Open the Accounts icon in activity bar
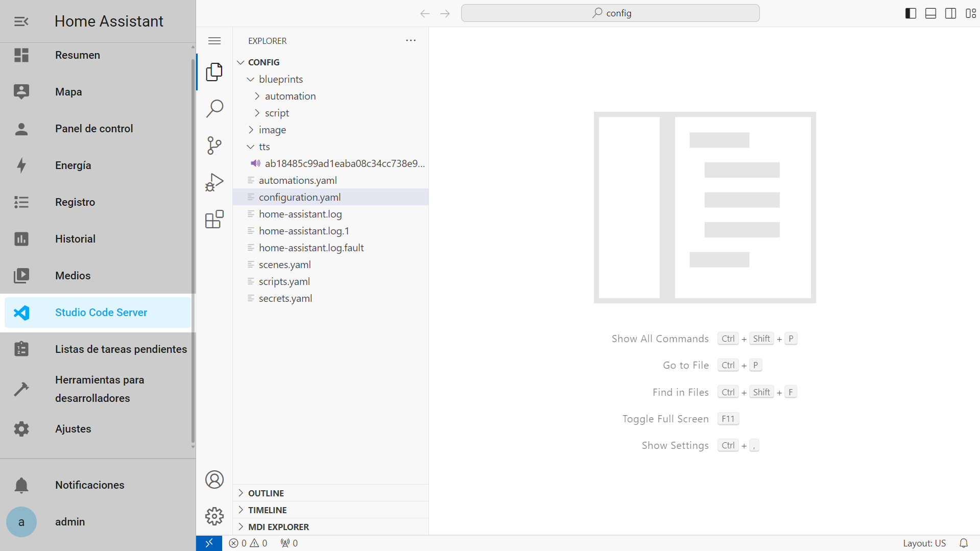980x551 pixels. (x=214, y=480)
